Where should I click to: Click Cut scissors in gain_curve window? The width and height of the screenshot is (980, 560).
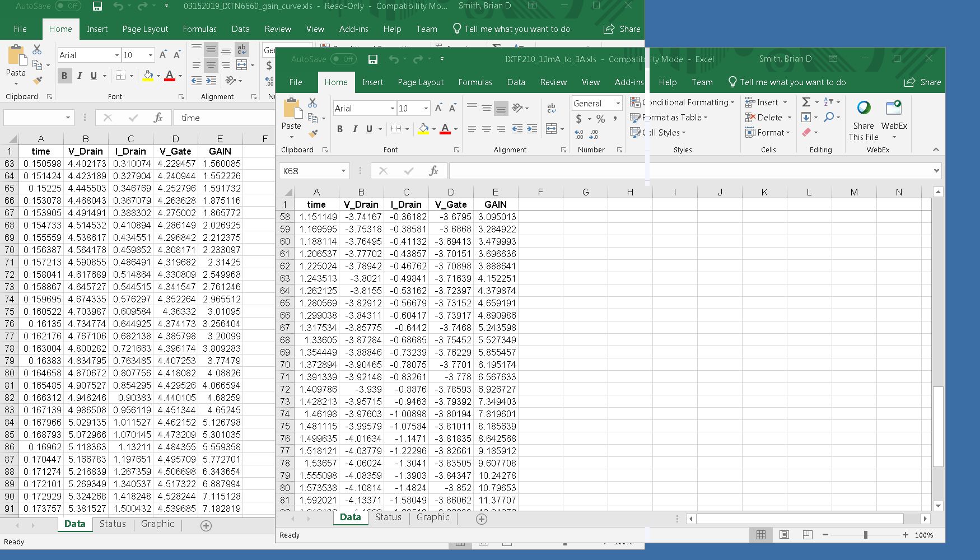pos(37,49)
